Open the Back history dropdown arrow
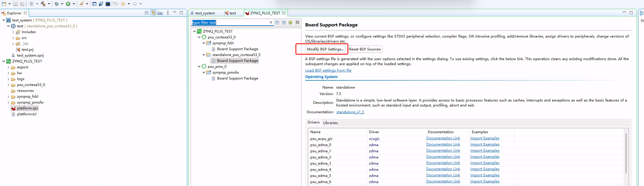 point(129,4)
